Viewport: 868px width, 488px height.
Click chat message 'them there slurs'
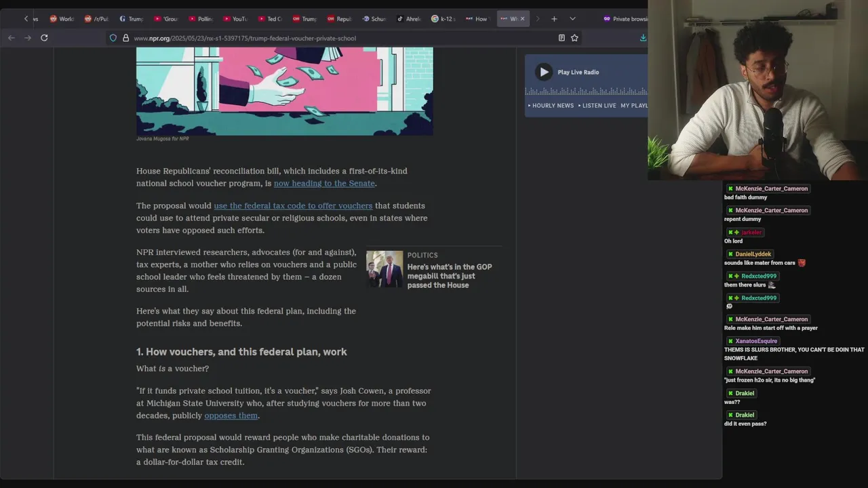(x=745, y=285)
